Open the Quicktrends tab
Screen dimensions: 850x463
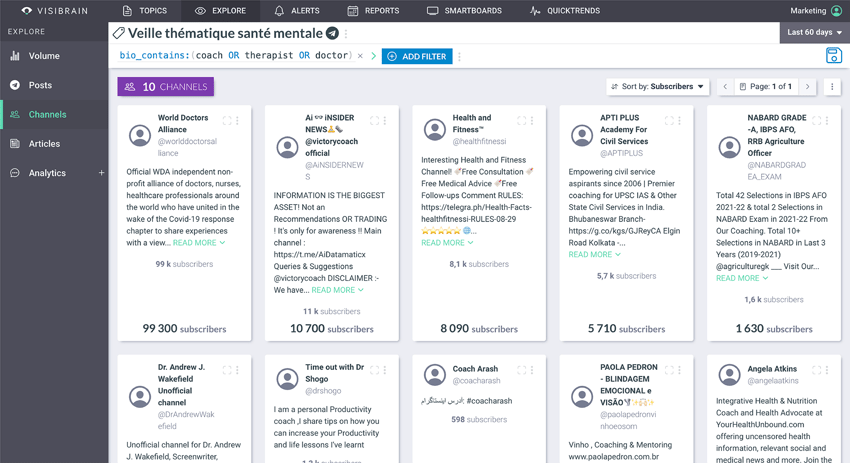click(565, 10)
